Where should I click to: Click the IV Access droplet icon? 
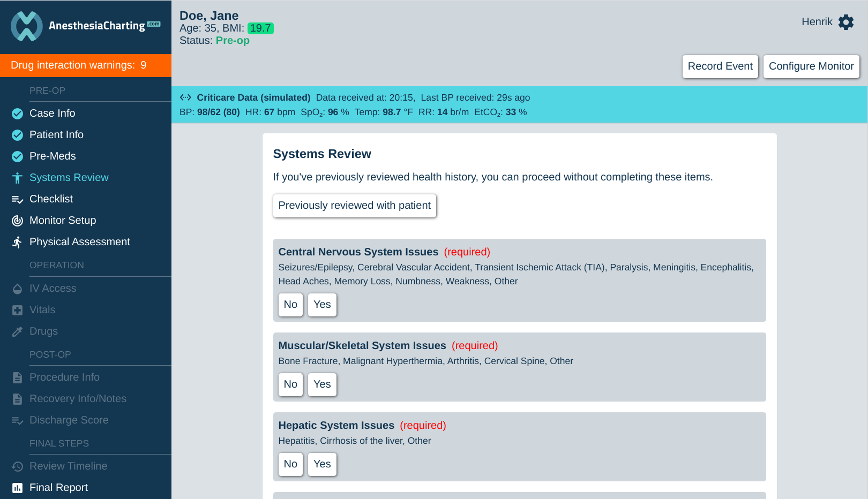(x=18, y=289)
